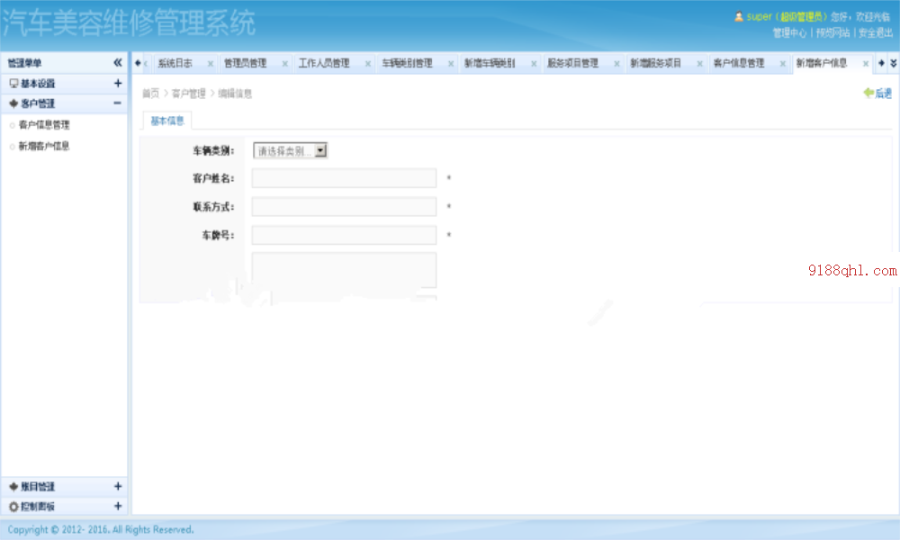The height and width of the screenshot is (540, 900).
Task: Switch to the 服务项目管理 tab
Action: click(x=572, y=63)
